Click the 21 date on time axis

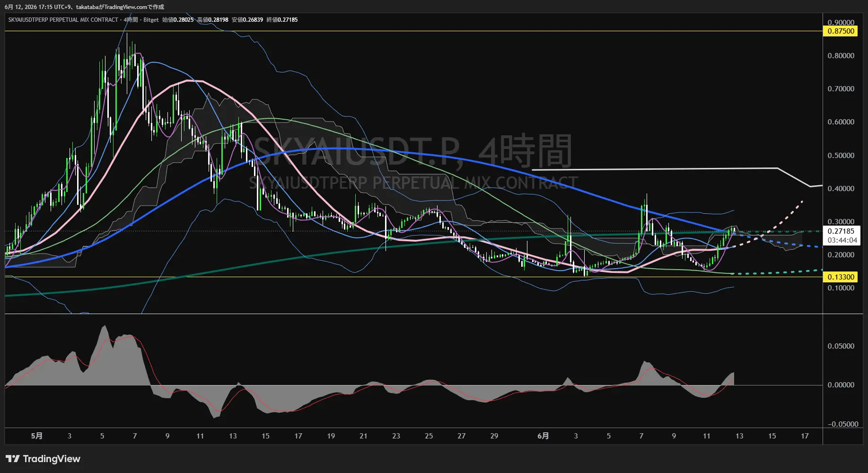(364, 436)
